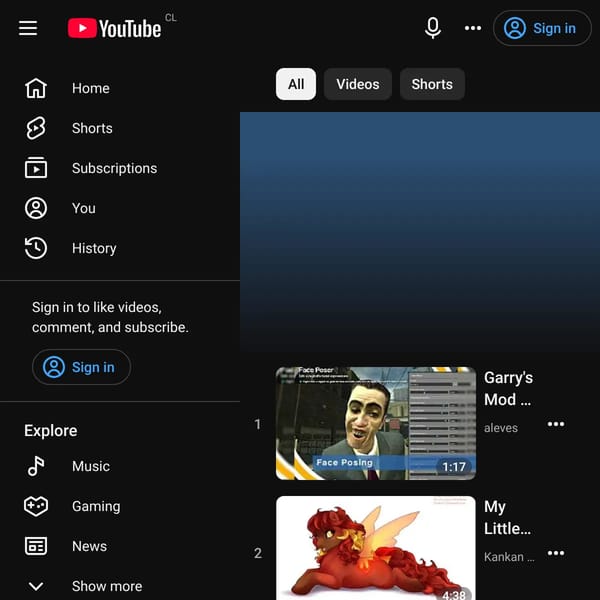Open options for My Little video
600x600 pixels.
tap(556, 553)
